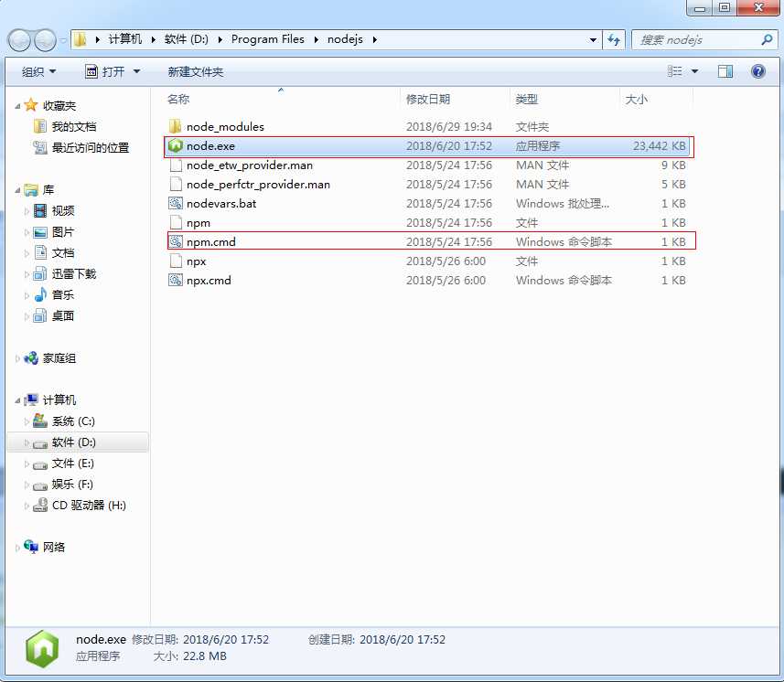784x682 pixels.
Task: Click the CD drive (H:) icon
Action: 40,506
